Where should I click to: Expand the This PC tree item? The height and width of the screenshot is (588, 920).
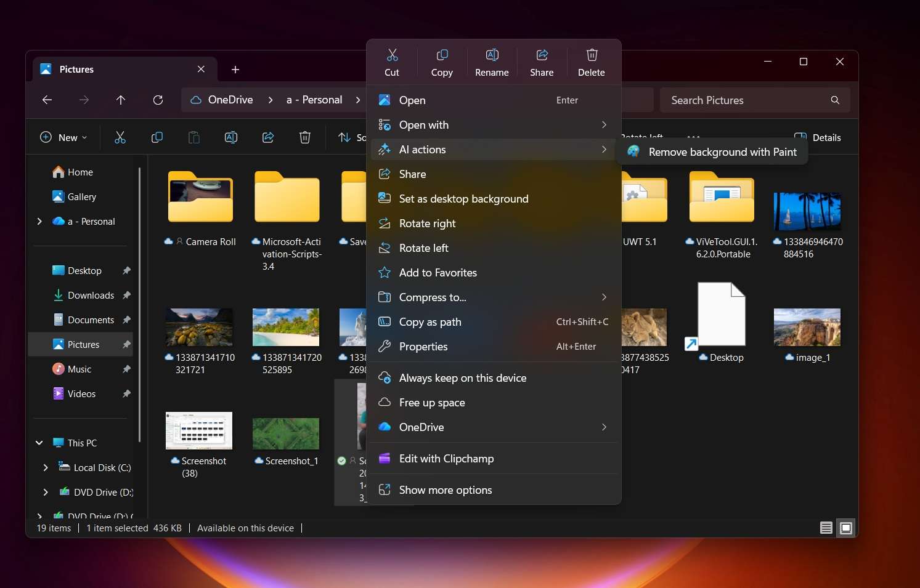coord(38,443)
